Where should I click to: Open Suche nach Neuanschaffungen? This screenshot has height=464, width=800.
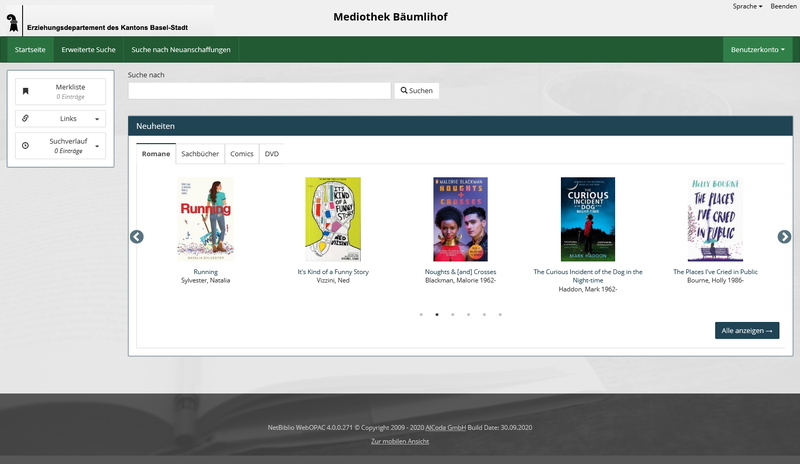(x=181, y=50)
